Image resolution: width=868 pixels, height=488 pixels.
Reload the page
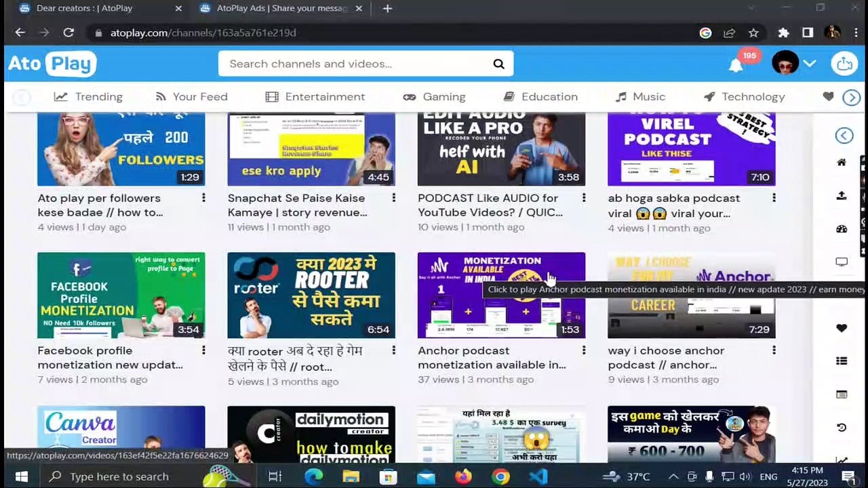[x=68, y=33]
